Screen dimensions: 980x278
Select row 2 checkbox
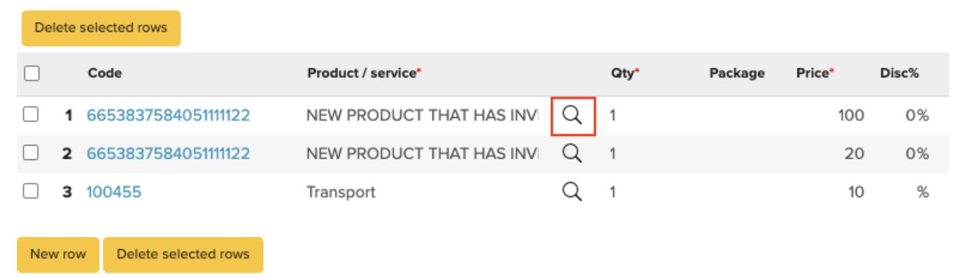pyautogui.click(x=31, y=153)
